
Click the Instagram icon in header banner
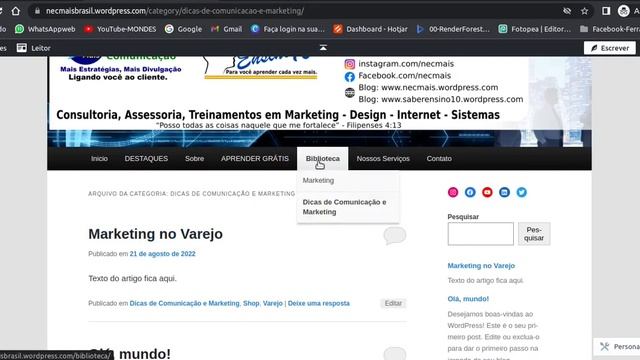point(350,64)
